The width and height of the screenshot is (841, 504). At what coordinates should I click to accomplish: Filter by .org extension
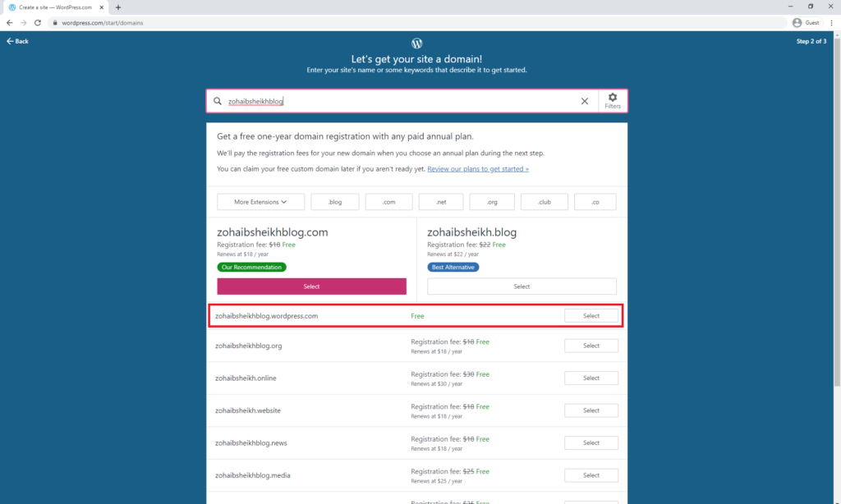(492, 202)
